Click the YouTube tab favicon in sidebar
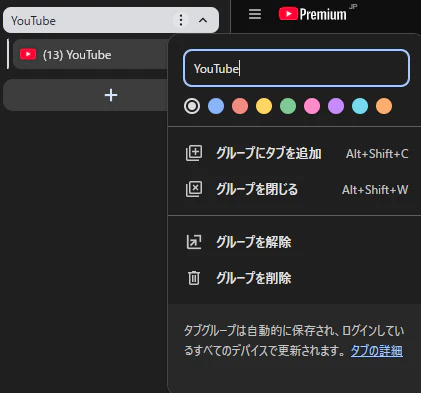The width and height of the screenshot is (421, 393). pyautogui.click(x=28, y=54)
